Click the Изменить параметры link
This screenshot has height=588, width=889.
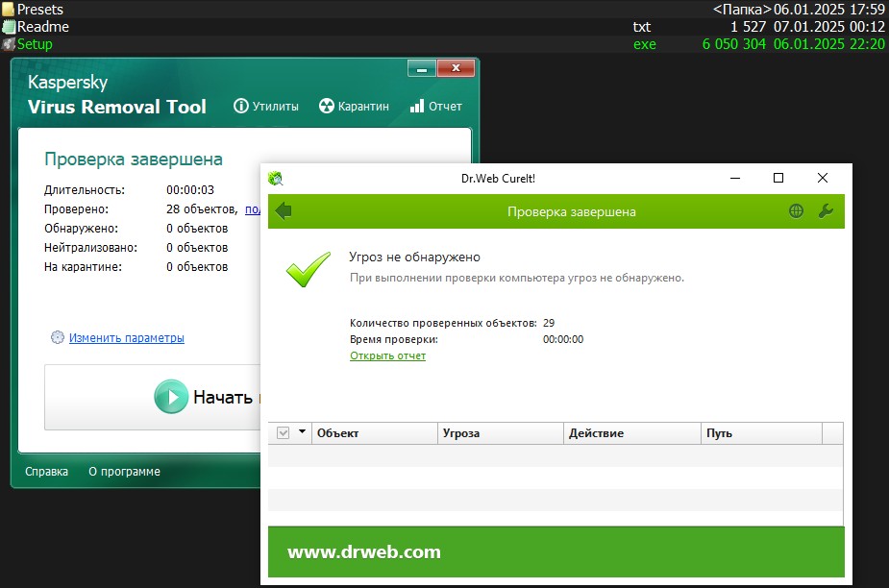coord(127,338)
